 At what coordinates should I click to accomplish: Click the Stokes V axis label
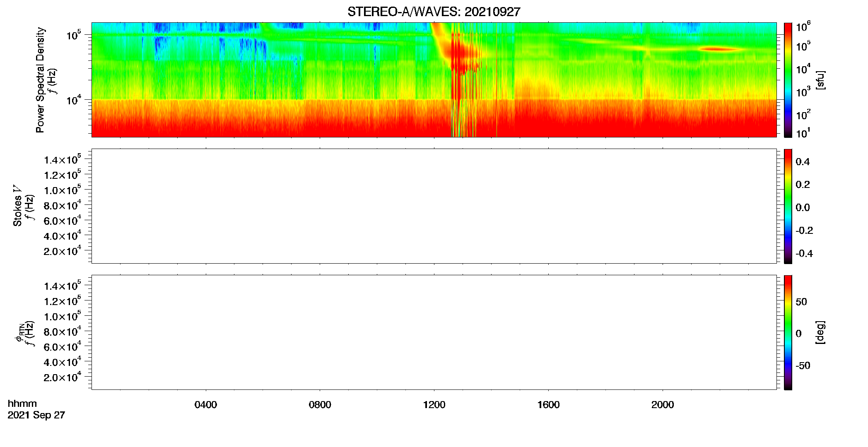click(17, 206)
